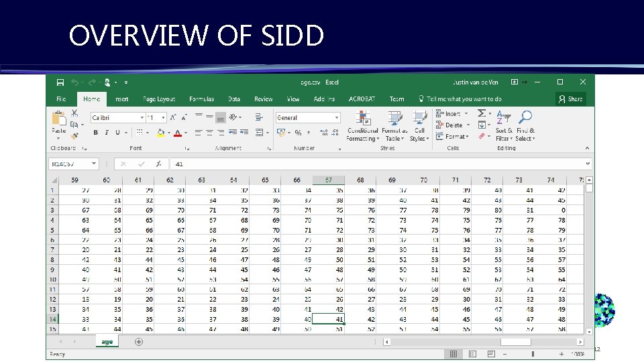Toggle Underline formatting

coord(117,132)
